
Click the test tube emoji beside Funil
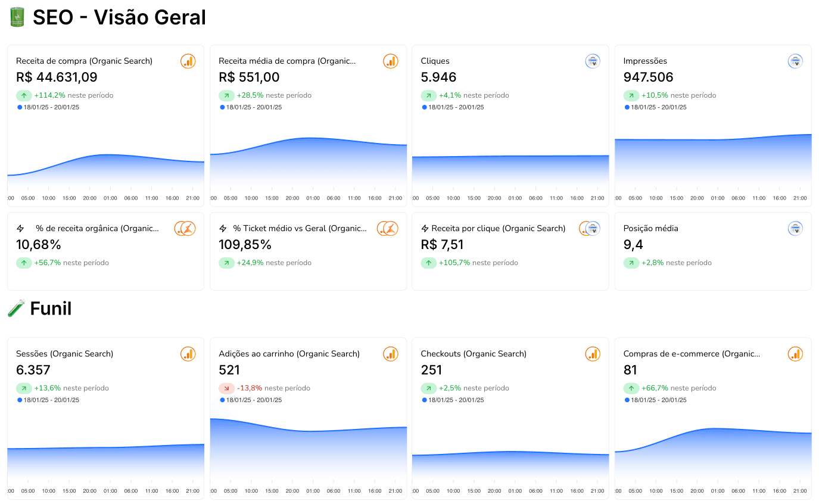pyautogui.click(x=16, y=308)
